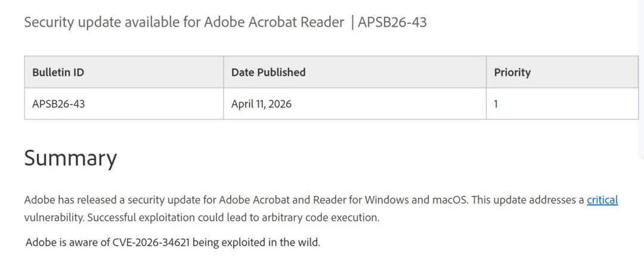Open the "critical" severity link
The height and width of the screenshot is (274, 644).
pyautogui.click(x=602, y=201)
